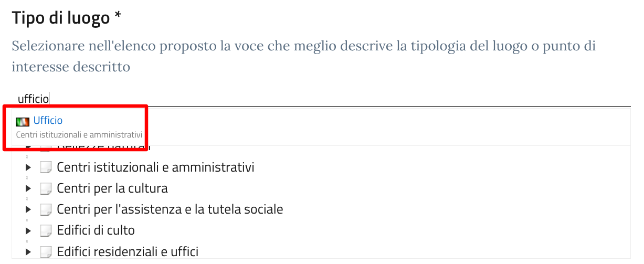644x264 pixels.
Task: Expand the partially hidden Bellezze naturali node
Action: [28, 147]
